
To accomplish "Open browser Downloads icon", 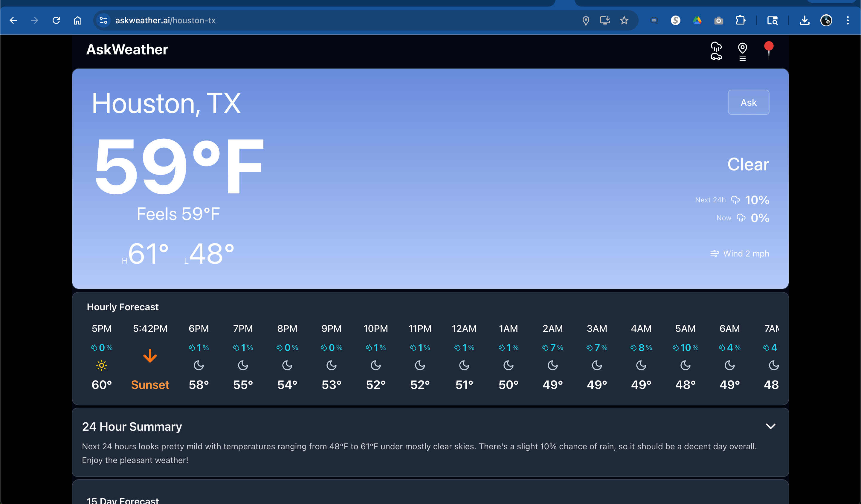I will pos(804,21).
